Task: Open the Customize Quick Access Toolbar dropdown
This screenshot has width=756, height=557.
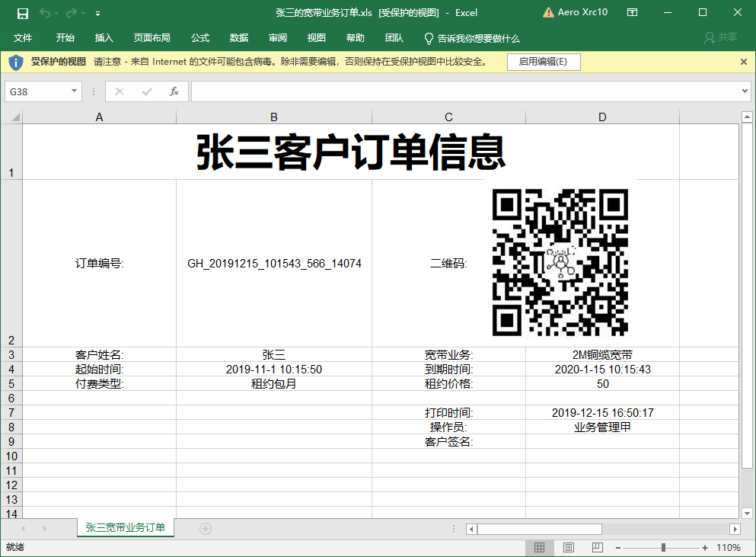Action: point(98,14)
